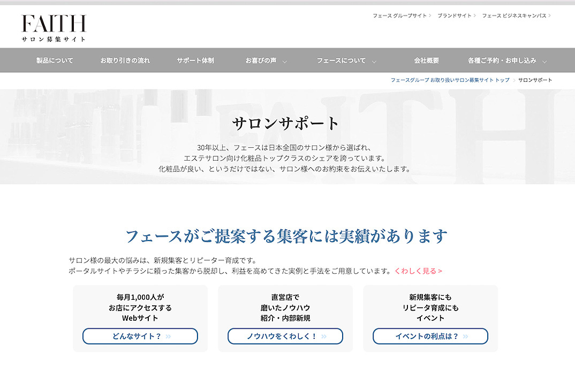The width and height of the screenshot is (575, 392).
Task: Click card title 直営店で磨いたノウハウ 紹介・内部新規
Action: pos(285,308)
